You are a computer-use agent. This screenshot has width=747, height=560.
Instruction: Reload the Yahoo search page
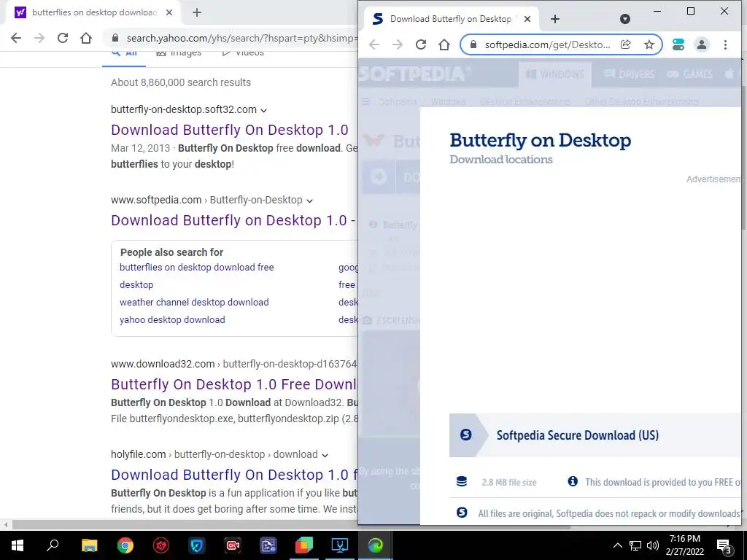point(63,38)
